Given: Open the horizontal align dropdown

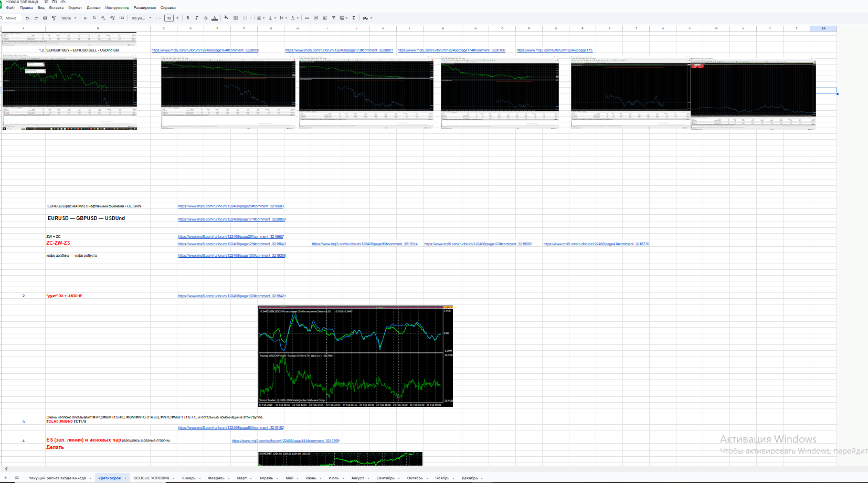Looking at the screenshot, I should pos(261,18).
